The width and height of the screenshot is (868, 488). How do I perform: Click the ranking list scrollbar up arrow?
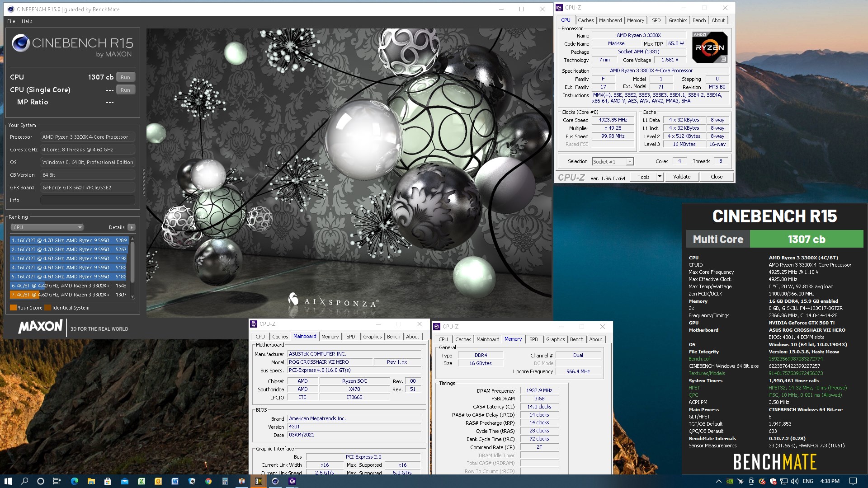(132, 239)
